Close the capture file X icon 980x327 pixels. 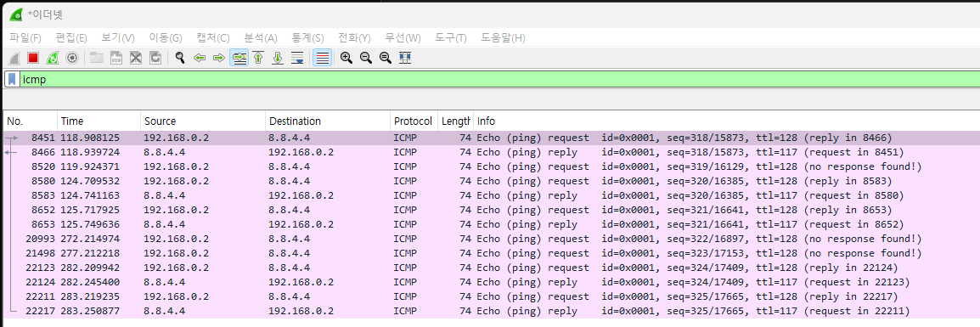coord(136,58)
